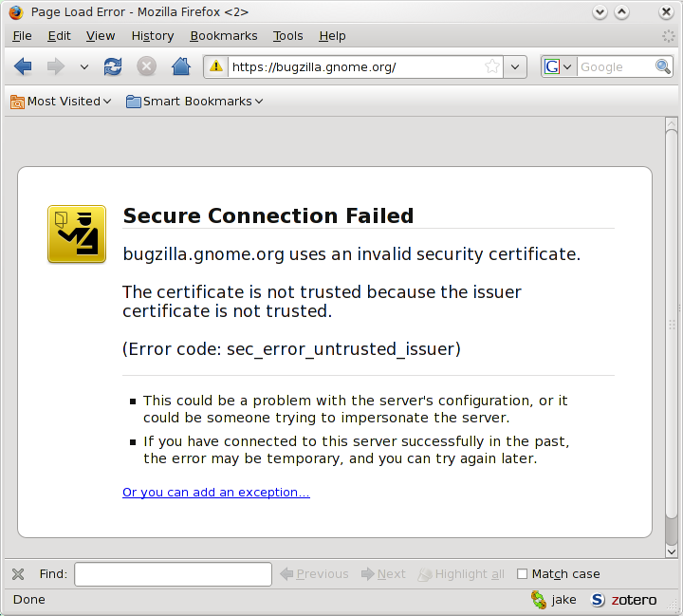Open the View menu
This screenshot has width=683, height=616.
pyautogui.click(x=101, y=36)
